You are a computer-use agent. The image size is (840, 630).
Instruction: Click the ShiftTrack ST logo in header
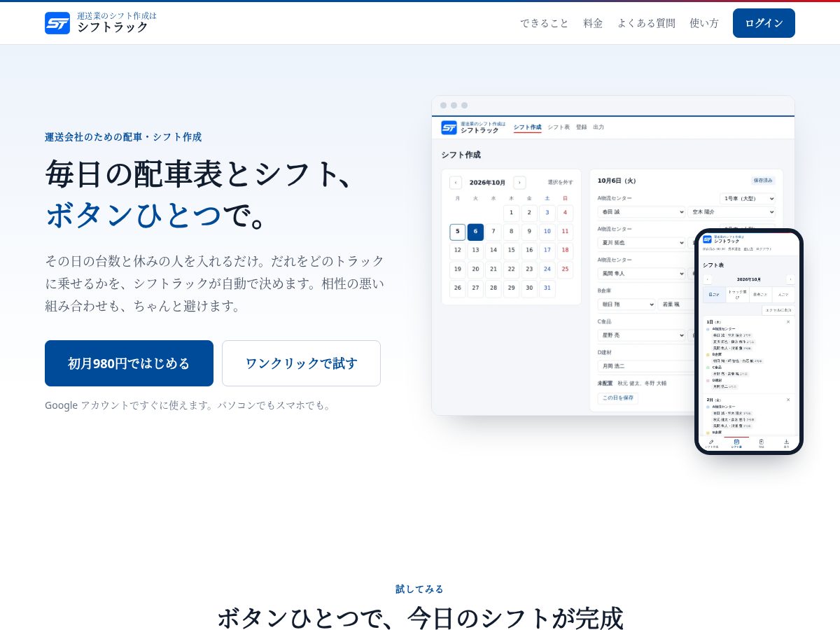point(57,23)
